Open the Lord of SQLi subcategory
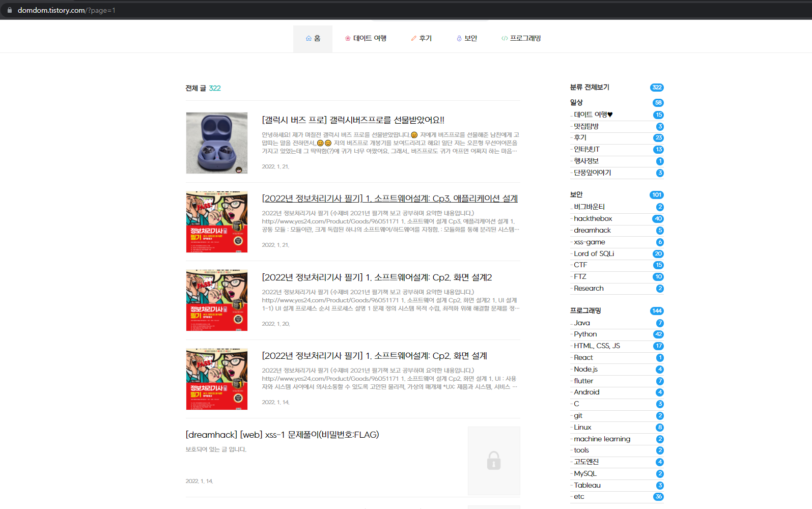The width and height of the screenshot is (812, 509). [594, 254]
